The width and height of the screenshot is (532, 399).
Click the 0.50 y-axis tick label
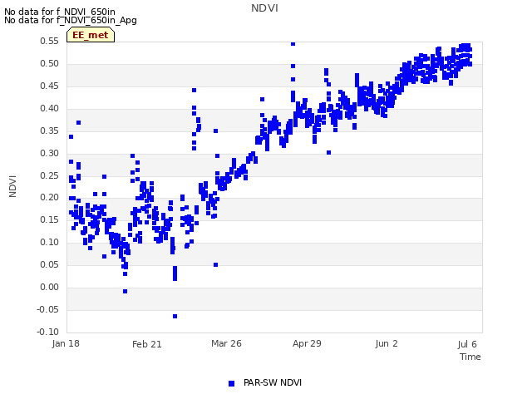tap(50, 63)
